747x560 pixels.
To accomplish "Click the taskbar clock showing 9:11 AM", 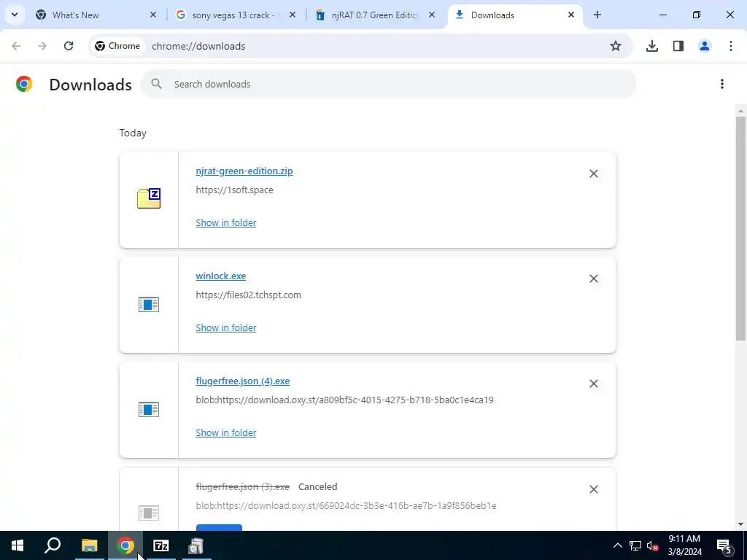I will pyautogui.click(x=684, y=545).
